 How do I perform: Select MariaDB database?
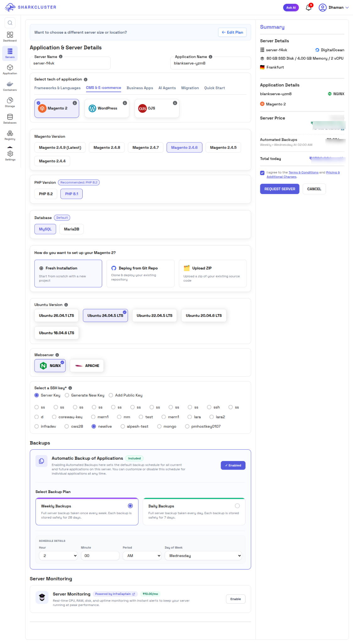tap(72, 229)
